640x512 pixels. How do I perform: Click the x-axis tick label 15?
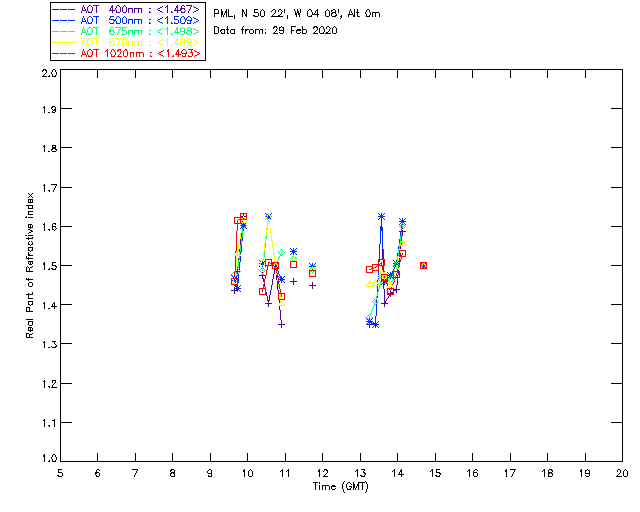(435, 473)
